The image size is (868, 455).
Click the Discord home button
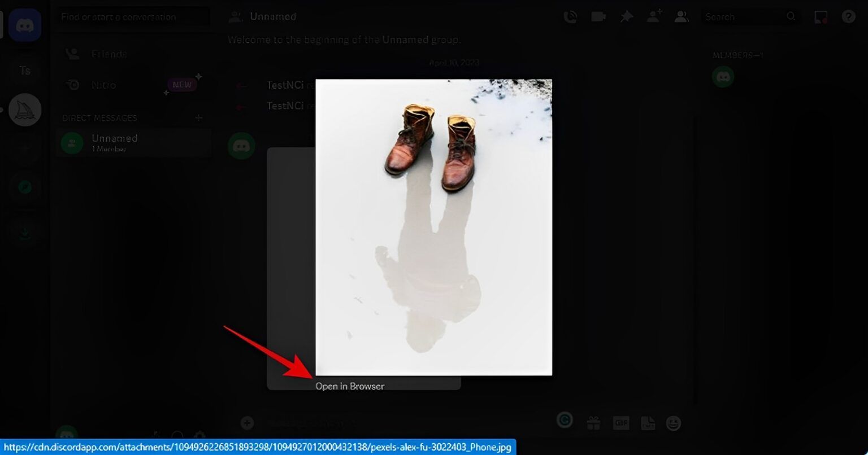pyautogui.click(x=24, y=24)
